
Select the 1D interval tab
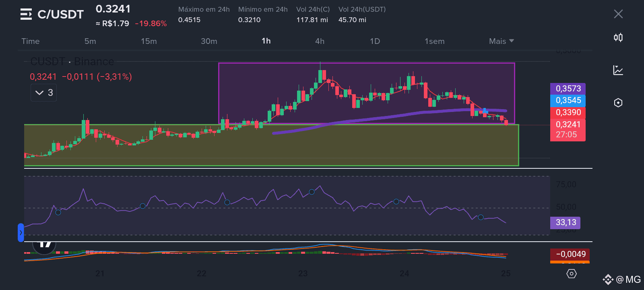coord(375,41)
